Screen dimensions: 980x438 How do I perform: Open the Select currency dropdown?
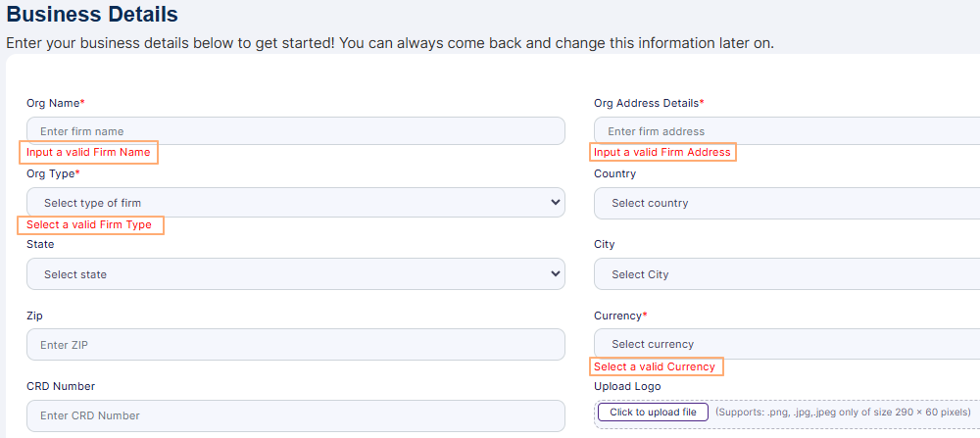point(784,344)
